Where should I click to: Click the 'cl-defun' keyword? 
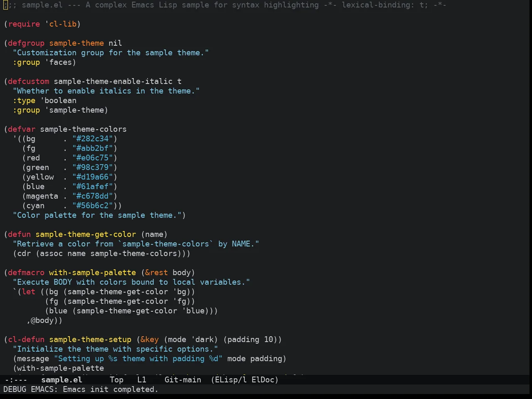(26, 340)
